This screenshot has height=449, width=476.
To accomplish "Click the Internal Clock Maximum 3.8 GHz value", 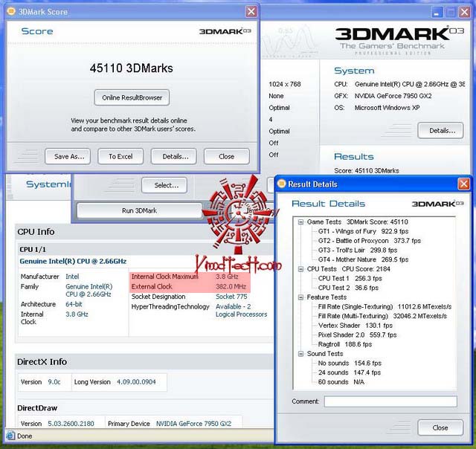I will coord(227,277).
